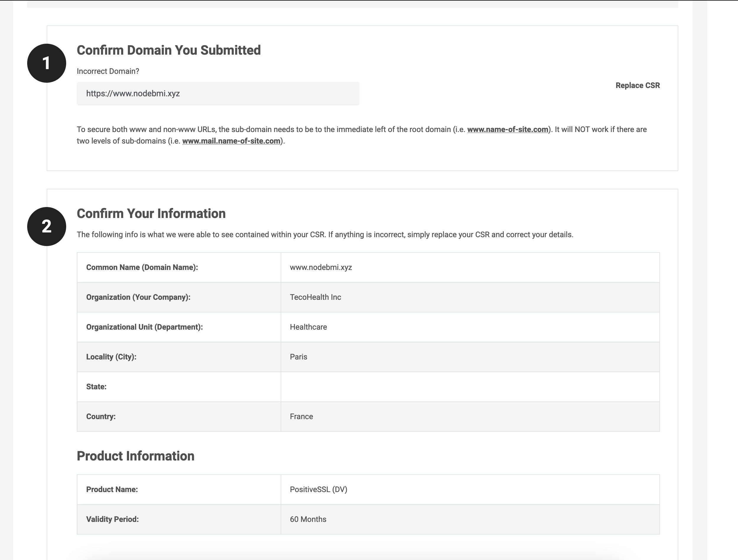Click the Country value France
This screenshot has height=560, width=738.
point(301,416)
